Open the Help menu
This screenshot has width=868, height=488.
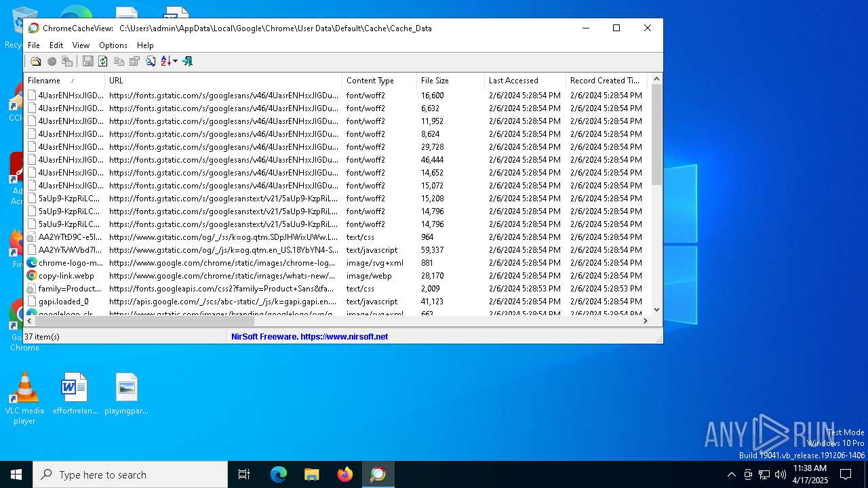click(x=145, y=45)
